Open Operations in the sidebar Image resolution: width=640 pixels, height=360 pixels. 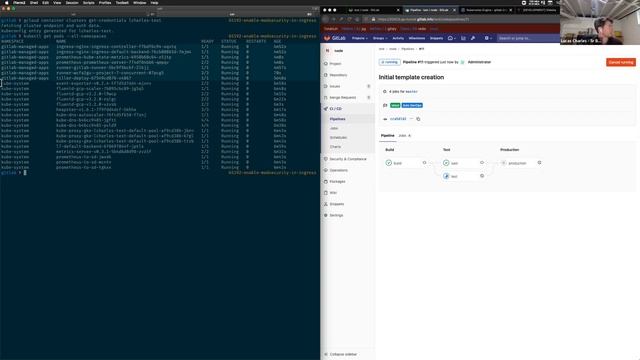[x=339, y=170]
